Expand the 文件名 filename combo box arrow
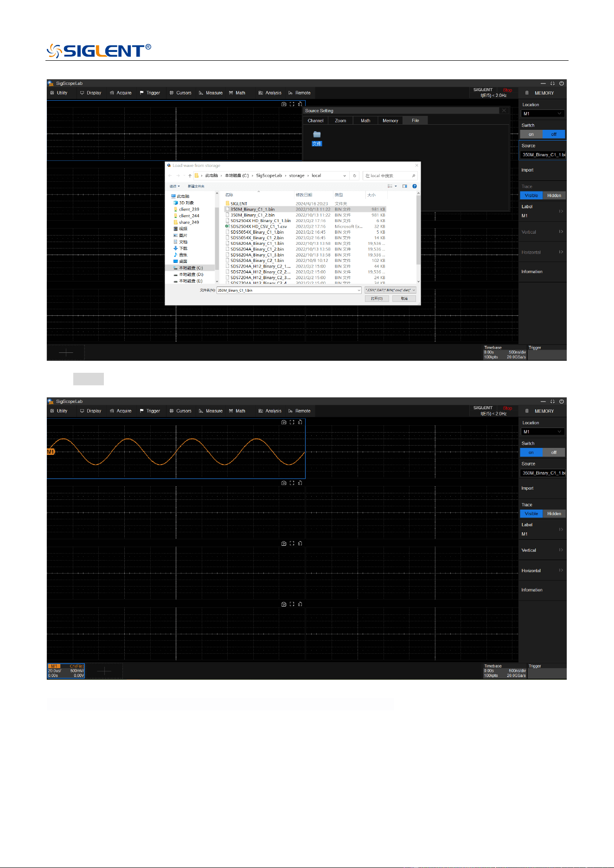 [x=359, y=290]
